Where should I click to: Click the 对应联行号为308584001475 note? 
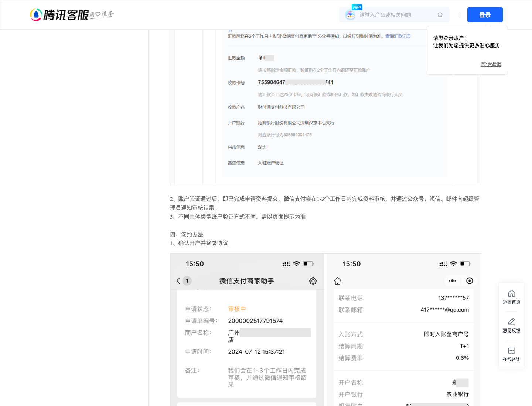pyautogui.click(x=285, y=135)
